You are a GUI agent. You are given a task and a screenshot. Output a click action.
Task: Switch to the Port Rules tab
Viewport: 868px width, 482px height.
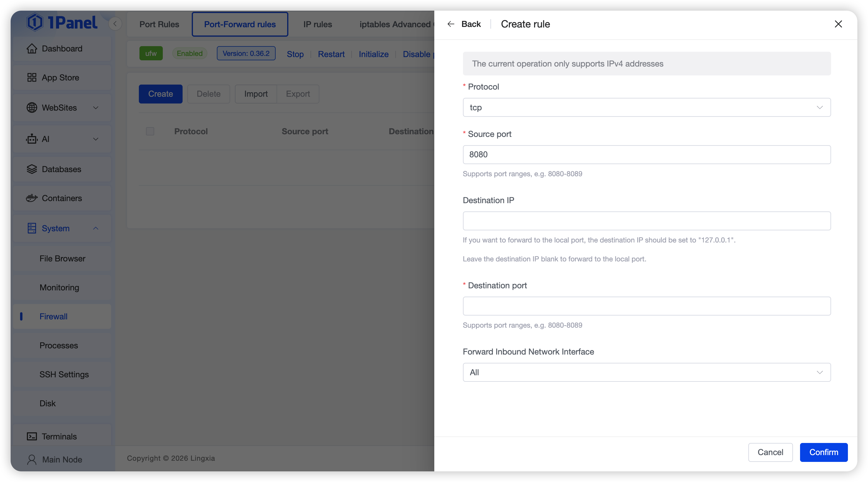[x=159, y=24]
